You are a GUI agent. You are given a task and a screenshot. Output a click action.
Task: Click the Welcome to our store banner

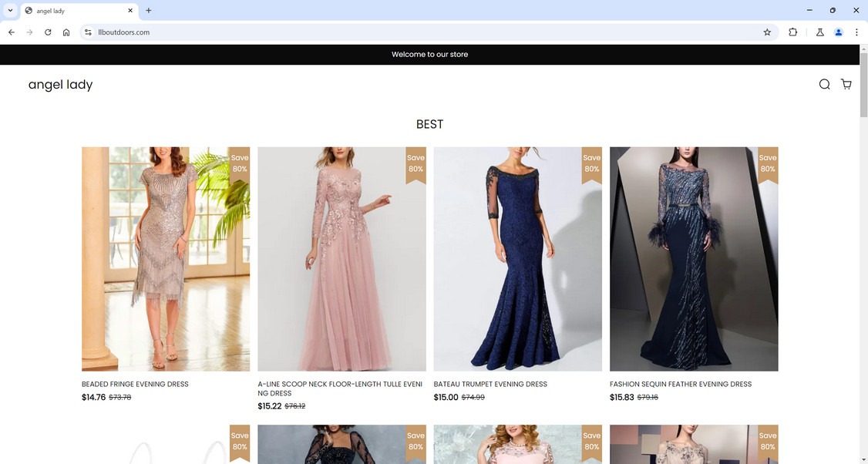pos(429,54)
